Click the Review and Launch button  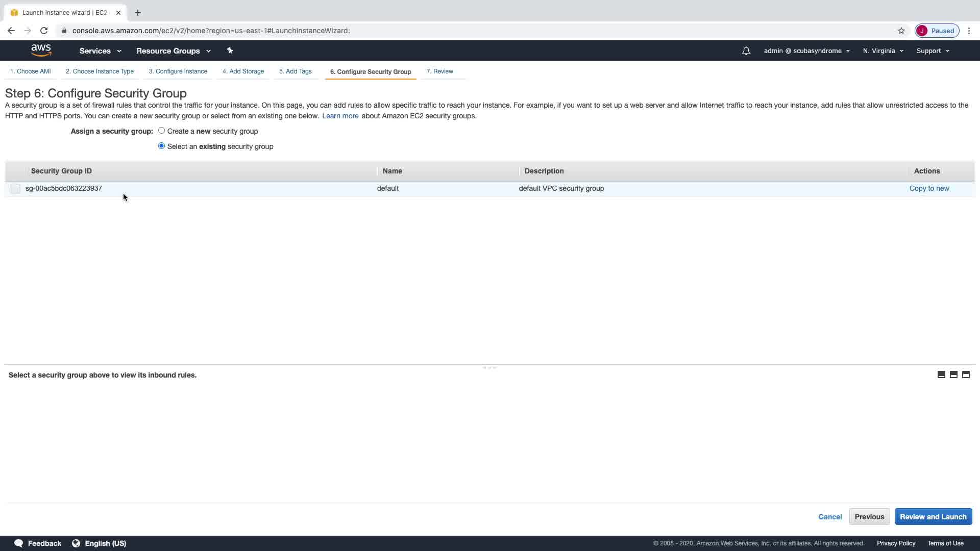point(933,517)
